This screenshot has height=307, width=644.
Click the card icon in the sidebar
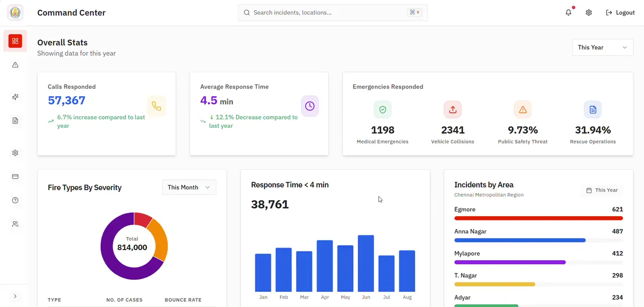15,177
